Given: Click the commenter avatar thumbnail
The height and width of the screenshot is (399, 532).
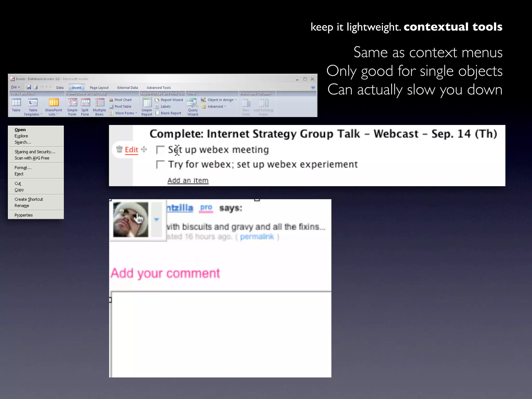Looking at the screenshot, I should (131, 220).
